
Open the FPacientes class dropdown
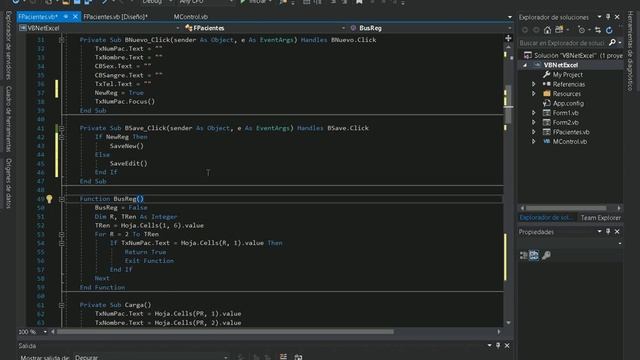click(343, 28)
